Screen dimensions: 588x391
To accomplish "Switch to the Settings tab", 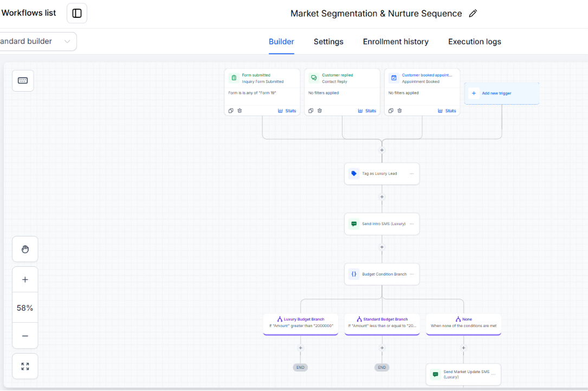I will pyautogui.click(x=328, y=42).
